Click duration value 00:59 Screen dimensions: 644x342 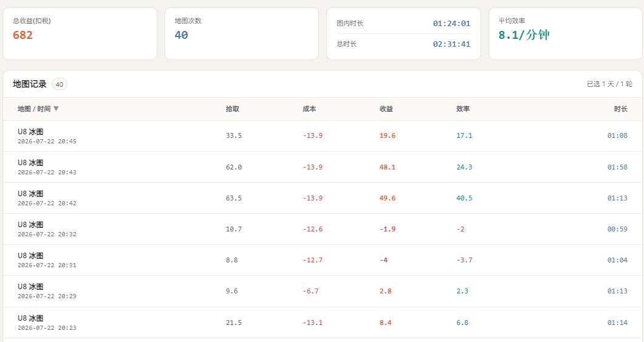point(617,229)
